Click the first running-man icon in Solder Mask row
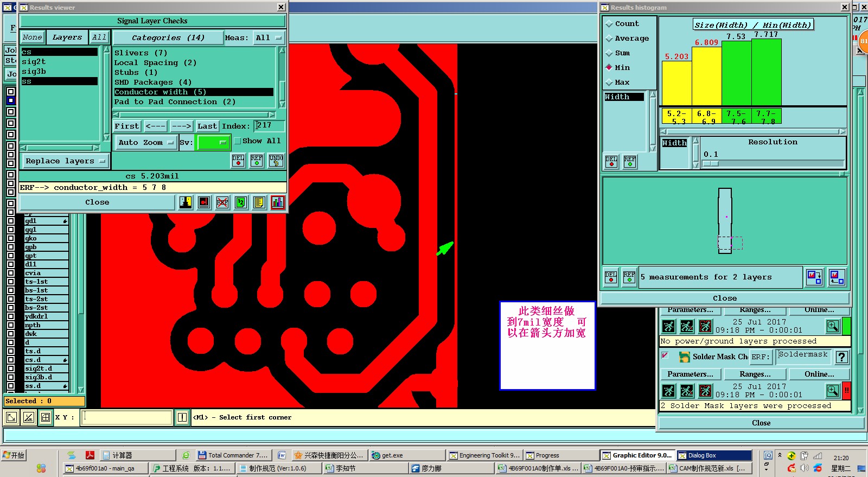Screen dimensions: 868x477 click(669, 391)
